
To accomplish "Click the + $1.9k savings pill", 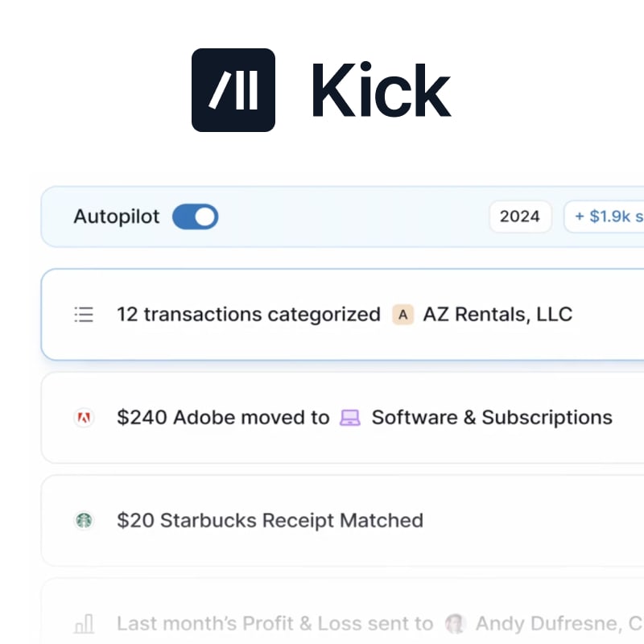I will (605, 217).
